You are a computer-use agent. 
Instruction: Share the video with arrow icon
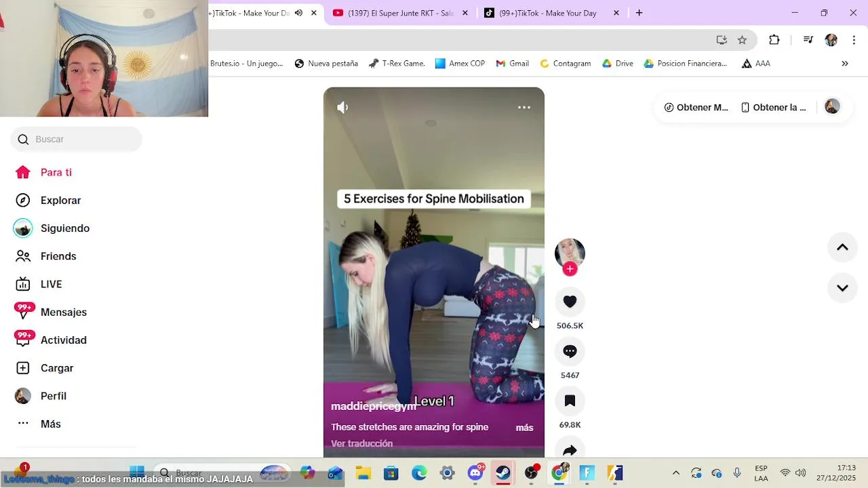point(570,449)
